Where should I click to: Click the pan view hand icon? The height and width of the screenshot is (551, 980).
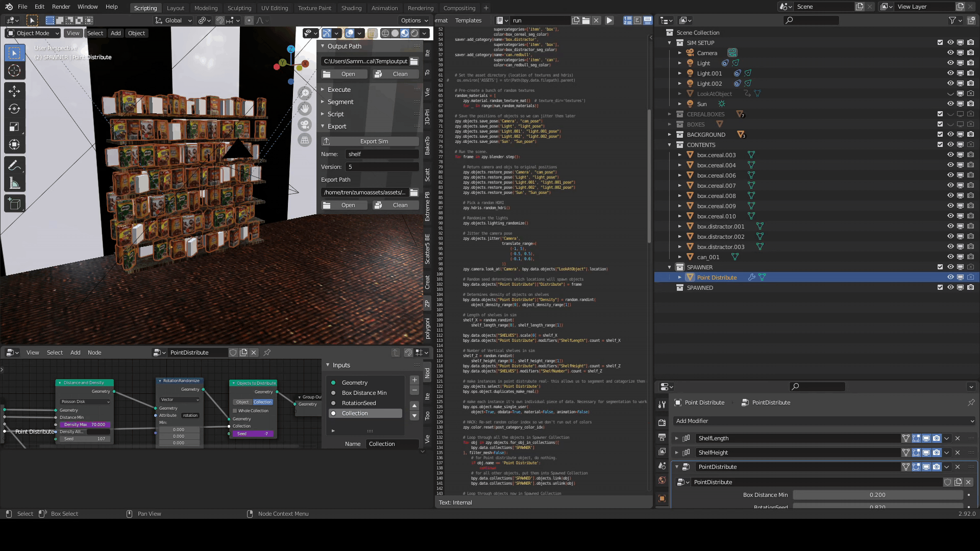coord(305,108)
